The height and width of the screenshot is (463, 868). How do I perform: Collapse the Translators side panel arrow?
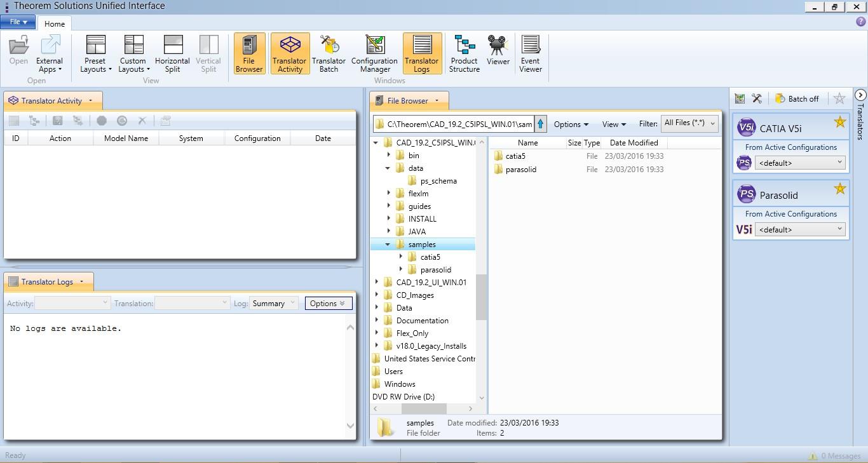pos(860,95)
